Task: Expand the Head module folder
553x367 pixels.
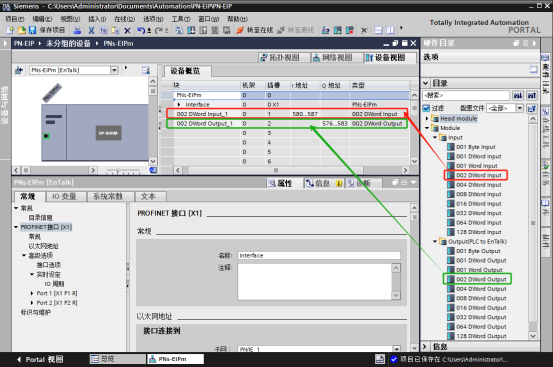Action: [427, 118]
